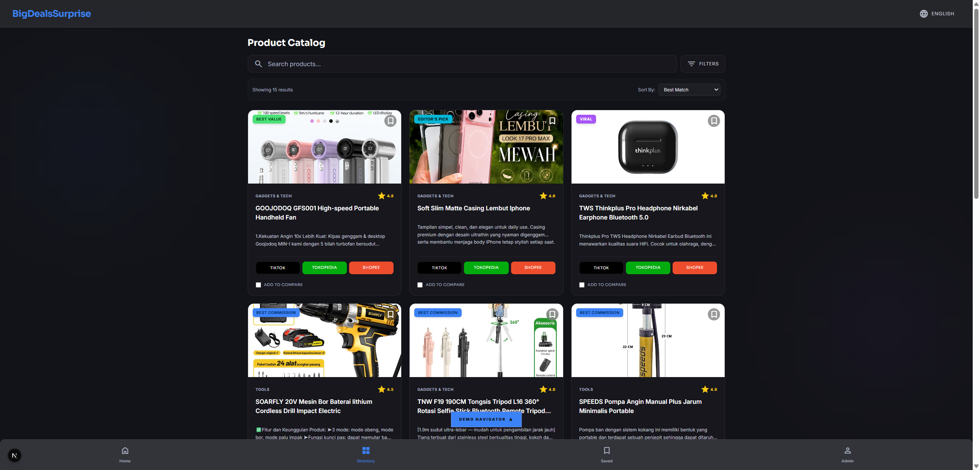
Task: Open the Soft Slim Matte Casing title
Action: 474,208
